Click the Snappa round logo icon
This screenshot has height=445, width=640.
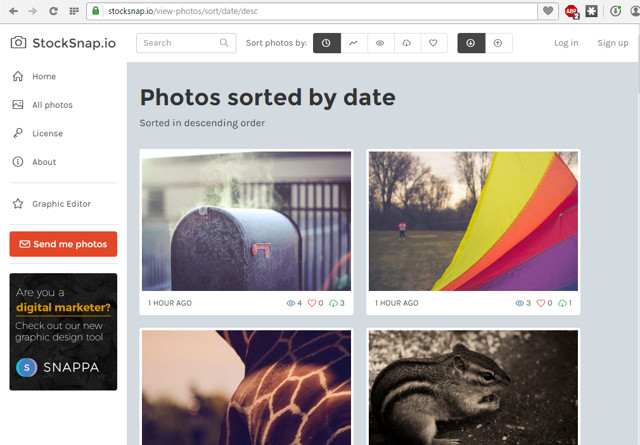coord(27,367)
